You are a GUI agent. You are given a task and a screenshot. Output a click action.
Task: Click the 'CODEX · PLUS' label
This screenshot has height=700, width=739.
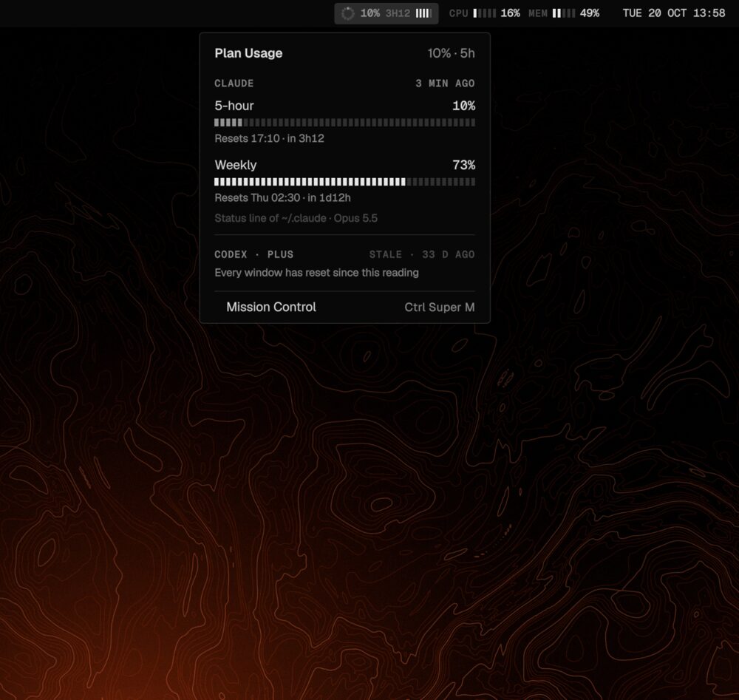pos(254,254)
